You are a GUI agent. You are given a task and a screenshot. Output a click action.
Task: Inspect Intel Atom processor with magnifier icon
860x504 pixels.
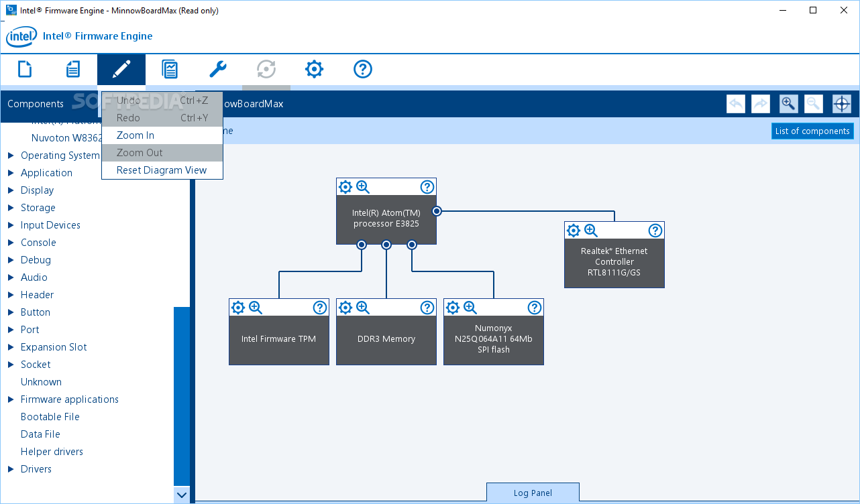click(x=363, y=187)
